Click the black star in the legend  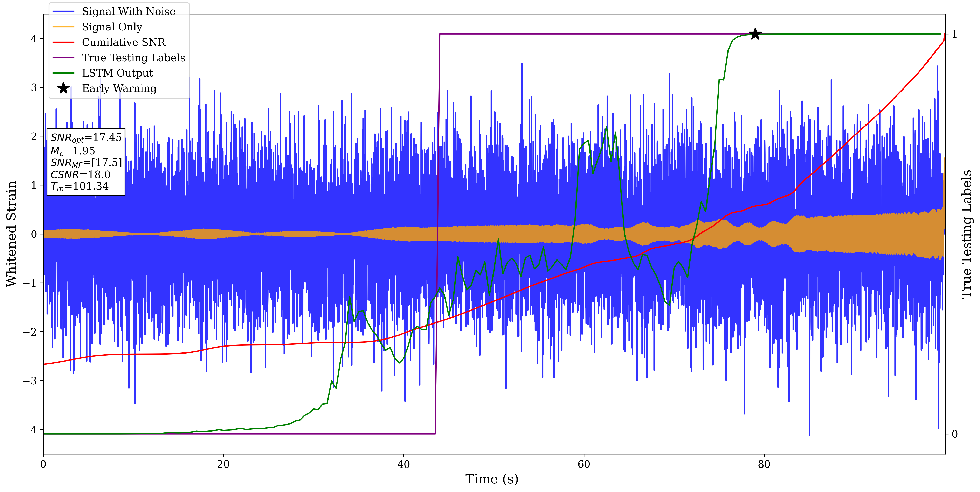point(63,88)
